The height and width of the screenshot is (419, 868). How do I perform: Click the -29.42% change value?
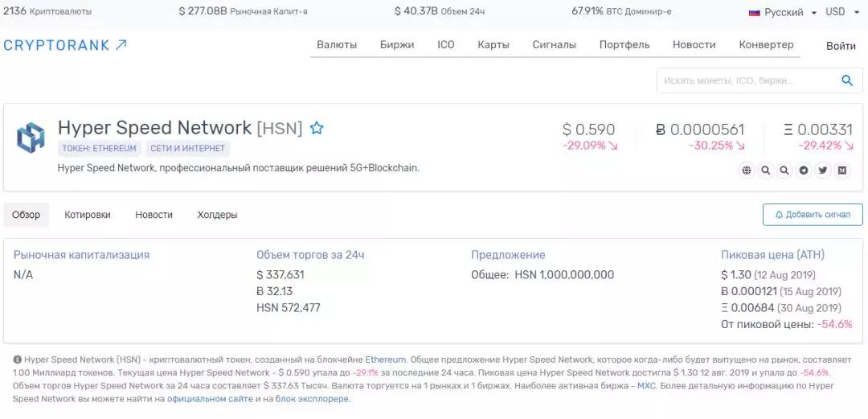825,146
